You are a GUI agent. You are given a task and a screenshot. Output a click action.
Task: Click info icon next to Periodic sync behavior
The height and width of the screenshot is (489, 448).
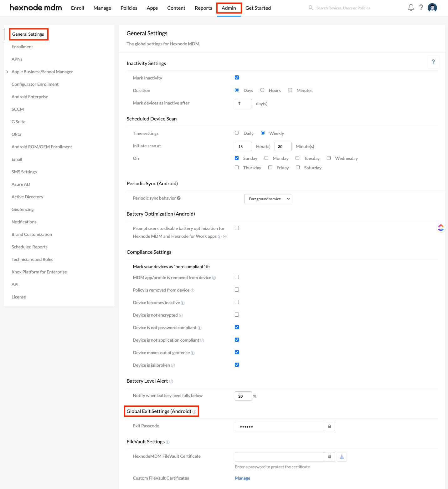(179, 198)
